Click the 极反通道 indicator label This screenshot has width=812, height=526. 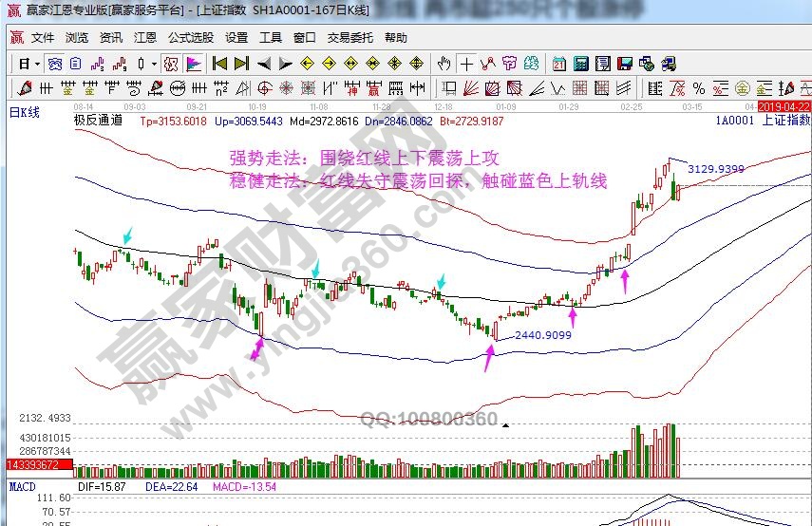pyautogui.click(x=98, y=121)
